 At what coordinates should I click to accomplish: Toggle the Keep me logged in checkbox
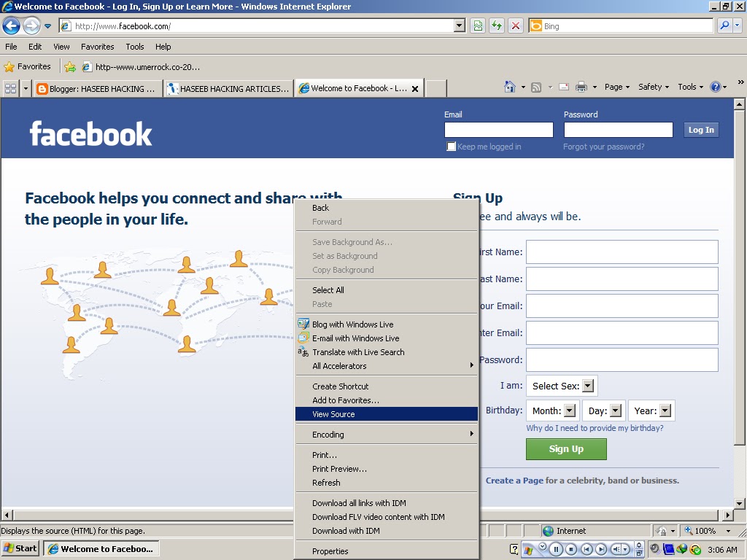click(x=451, y=146)
